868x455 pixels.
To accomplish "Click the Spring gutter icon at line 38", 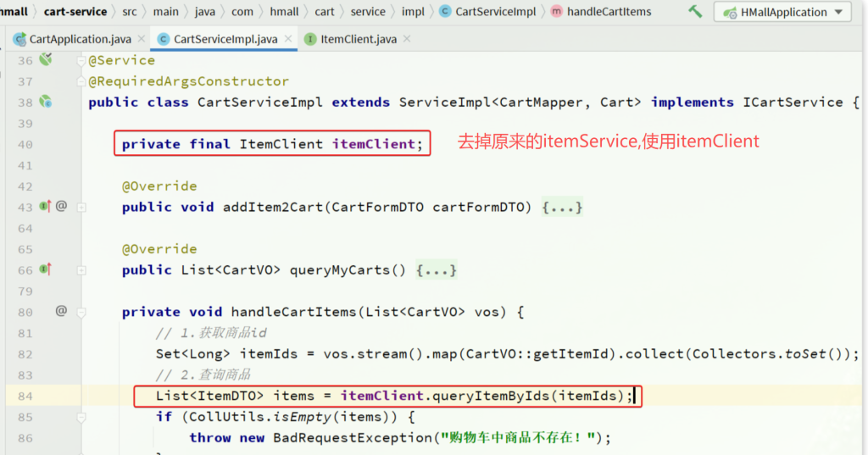I will [x=45, y=102].
